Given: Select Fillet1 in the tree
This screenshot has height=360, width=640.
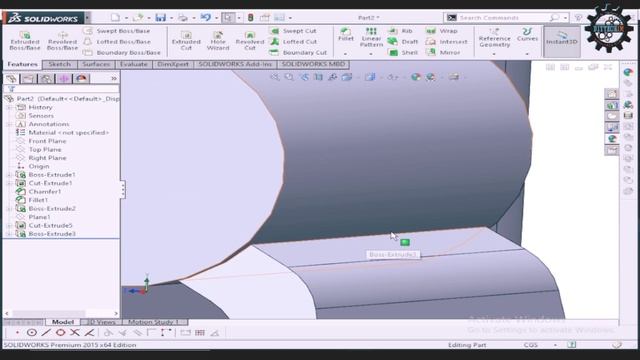Looking at the screenshot, I should click(x=38, y=200).
